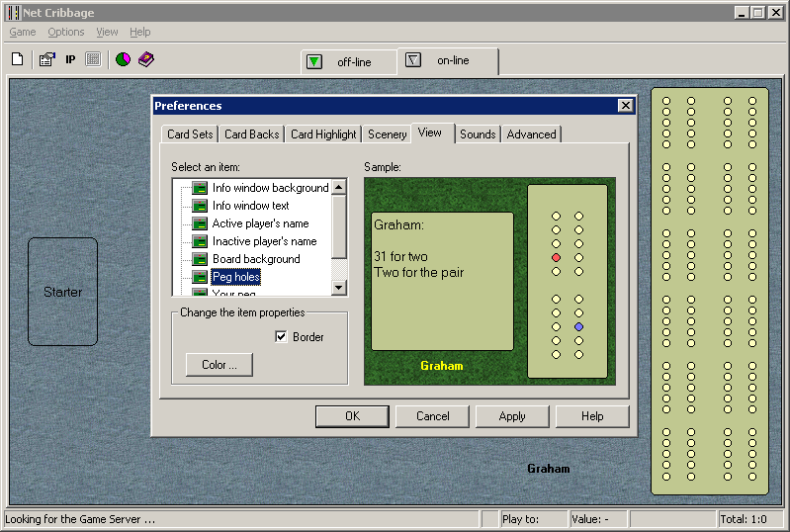This screenshot has width=790, height=532.
Task: Click the Graham name on game table
Action: point(548,469)
